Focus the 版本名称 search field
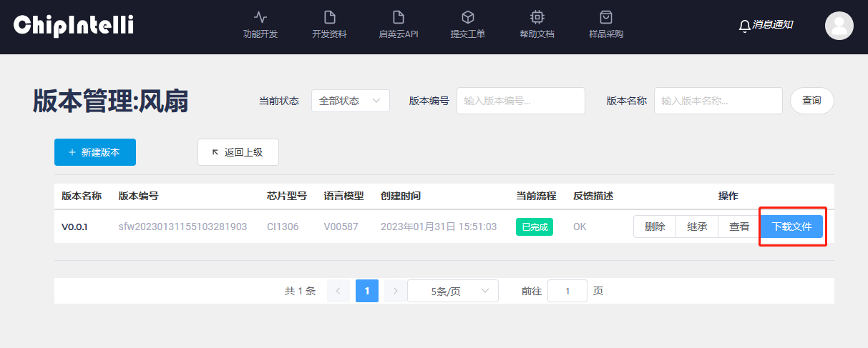Screen dimensions: 868x348 point(718,101)
